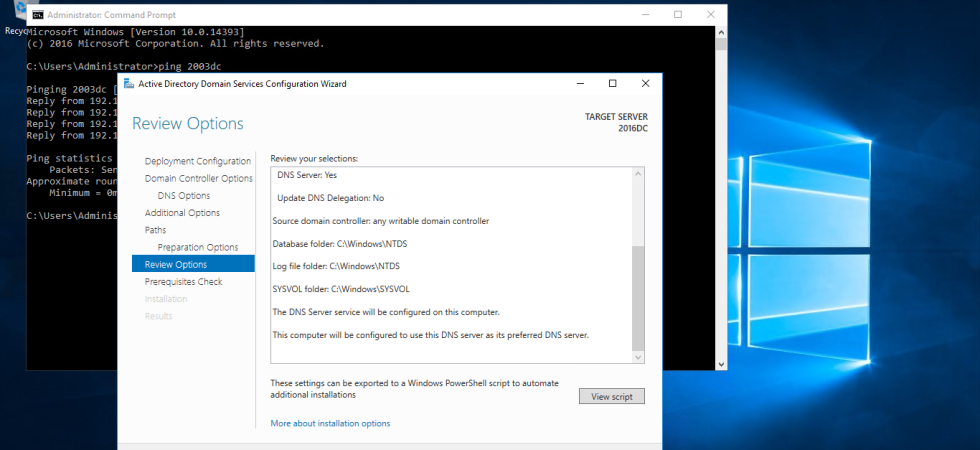The width and height of the screenshot is (980, 450).
Task: Click 'Update DNS Delegation: No' text
Action: [x=331, y=198]
